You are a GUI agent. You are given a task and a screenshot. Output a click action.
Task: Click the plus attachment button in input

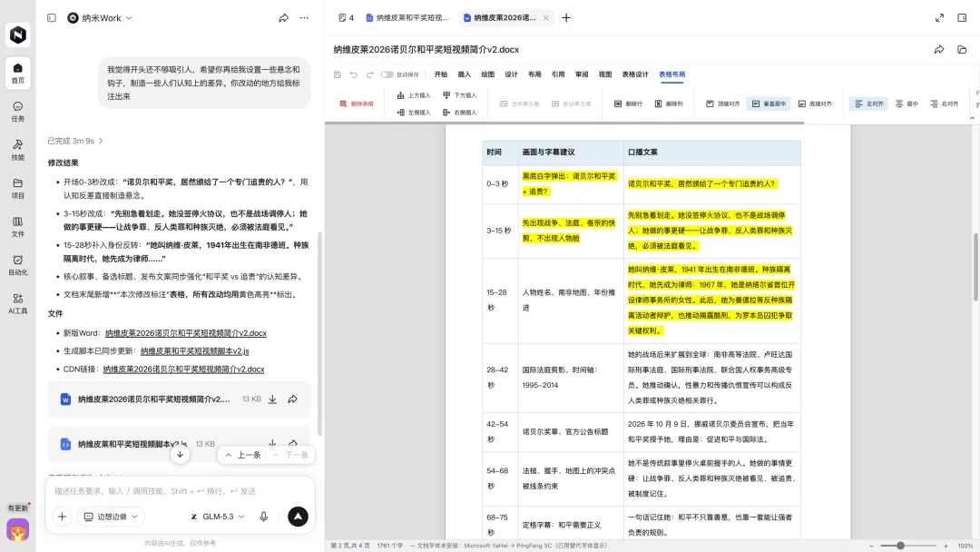[62, 517]
